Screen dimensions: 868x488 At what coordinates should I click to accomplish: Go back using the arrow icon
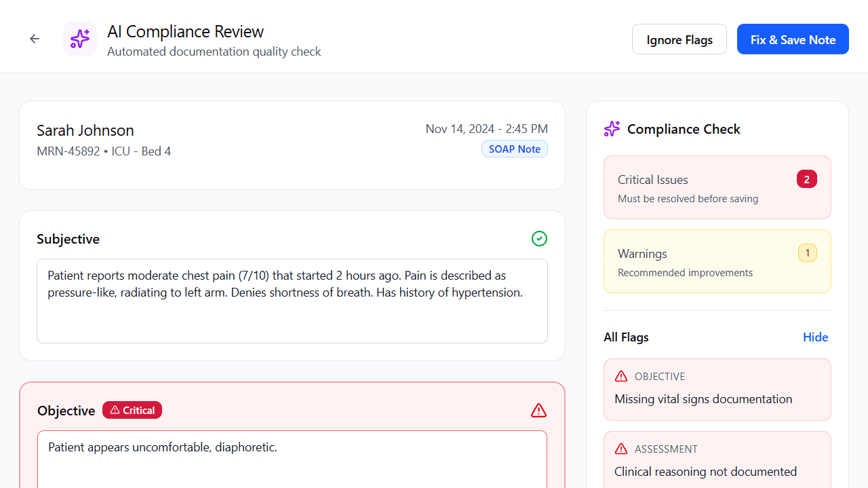coord(35,39)
